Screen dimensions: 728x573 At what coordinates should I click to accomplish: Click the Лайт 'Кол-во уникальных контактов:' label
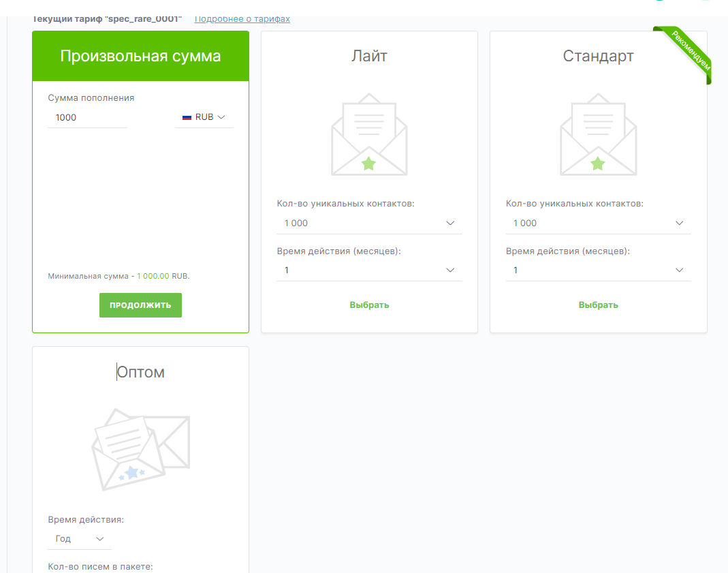345,204
